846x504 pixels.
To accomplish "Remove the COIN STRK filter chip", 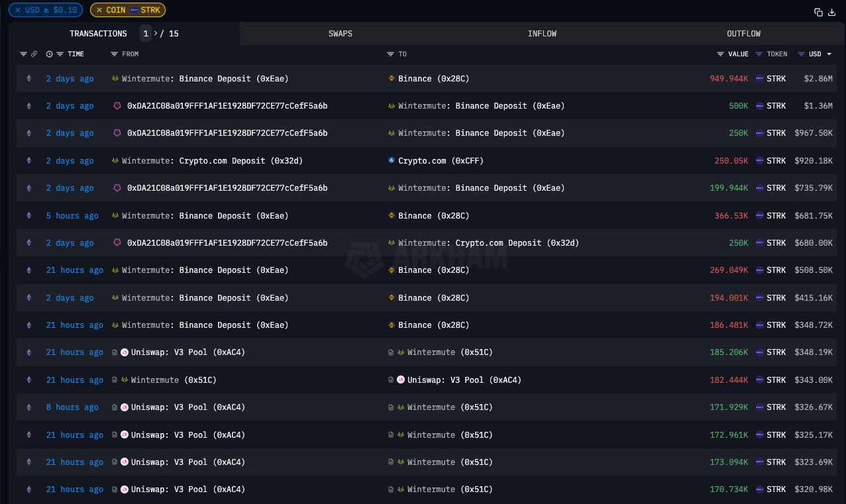I will coord(99,10).
